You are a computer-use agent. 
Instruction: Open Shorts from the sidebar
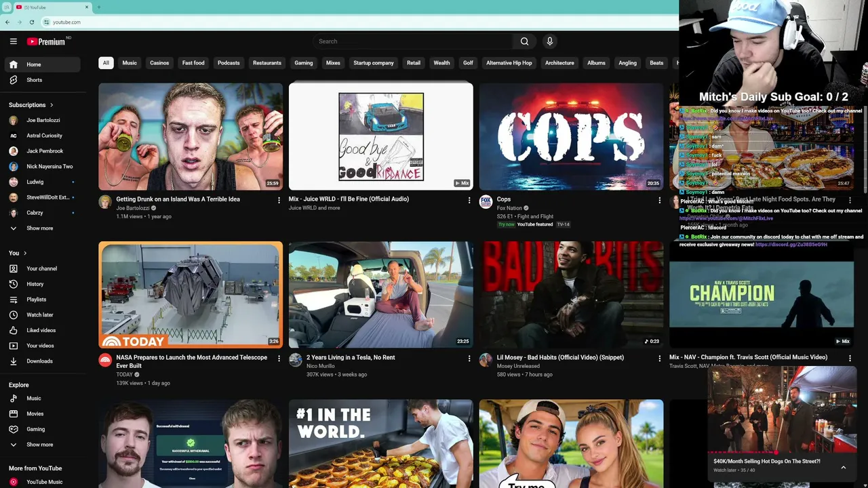click(43, 80)
